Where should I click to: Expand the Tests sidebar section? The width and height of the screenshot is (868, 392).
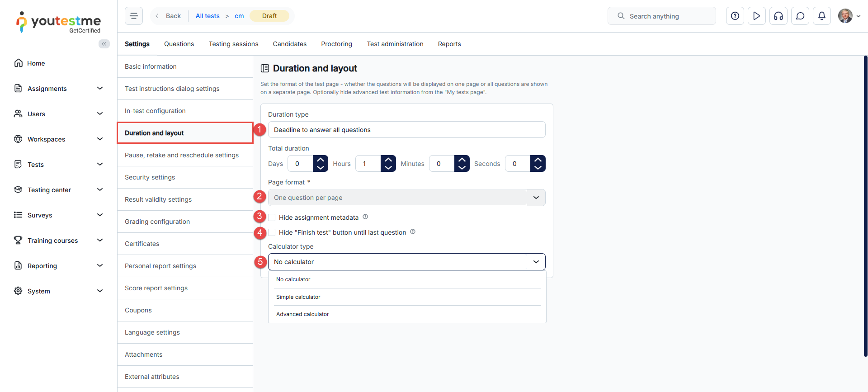coord(59,165)
